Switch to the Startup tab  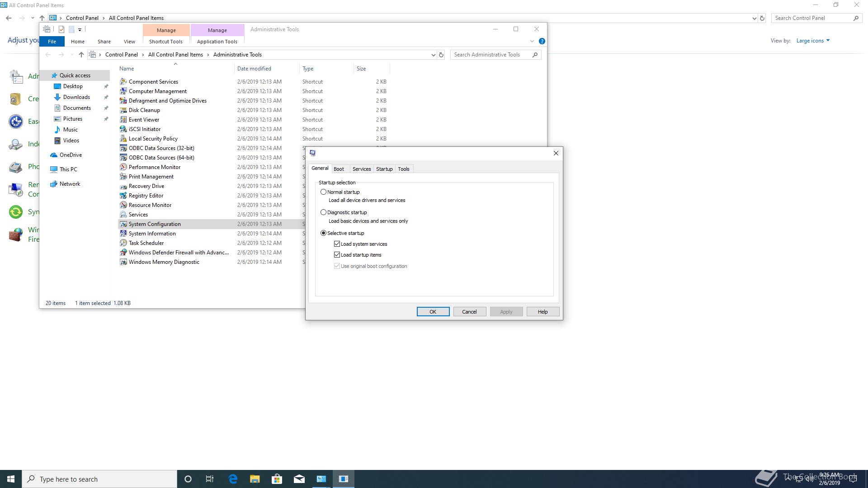(384, 169)
